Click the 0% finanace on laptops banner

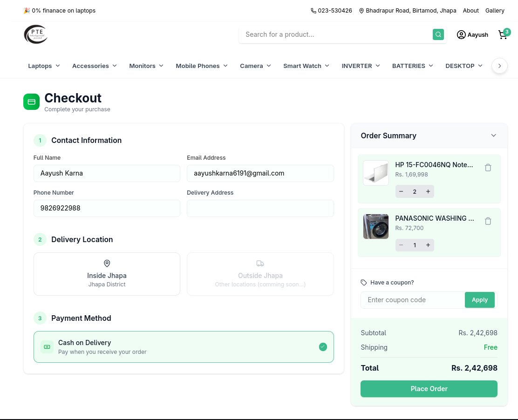(60, 11)
